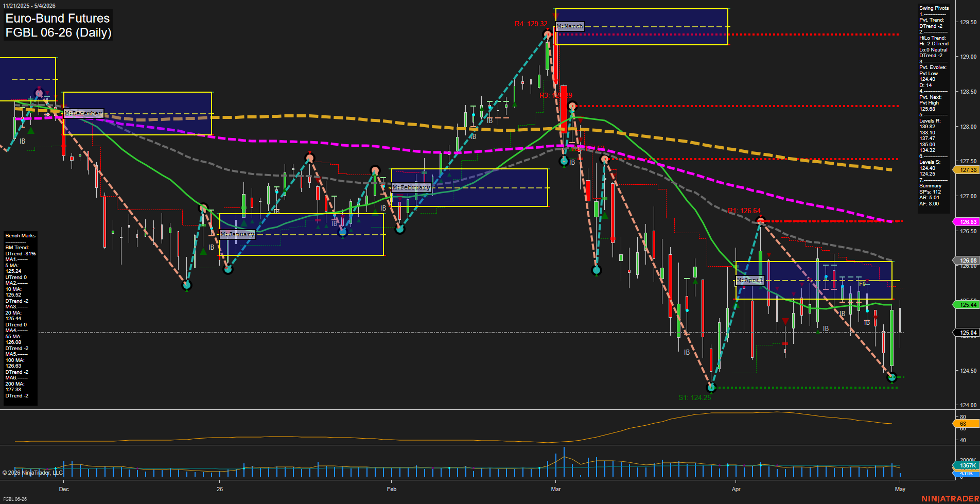This screenshot has height=504, width=980.
Task: Click the 129.50 price axis label
Action: (x=968, y=22)
